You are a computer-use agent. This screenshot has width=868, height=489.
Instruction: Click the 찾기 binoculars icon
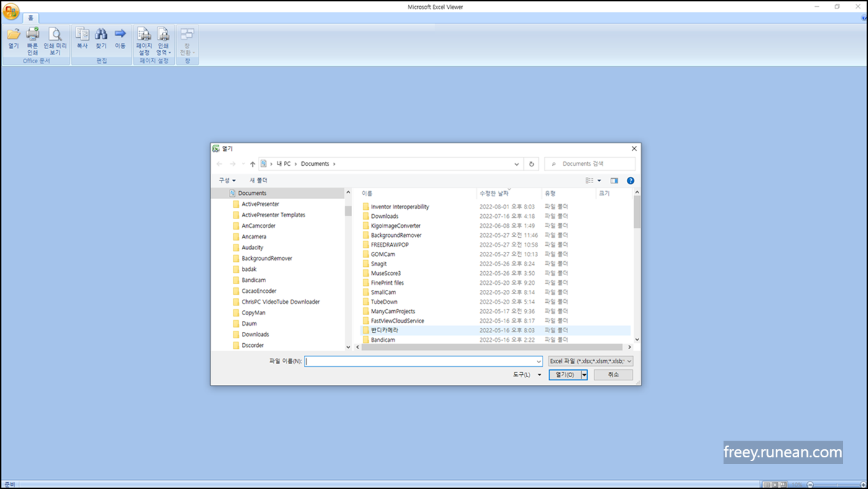pyautogui.click(x=101, y=34)
